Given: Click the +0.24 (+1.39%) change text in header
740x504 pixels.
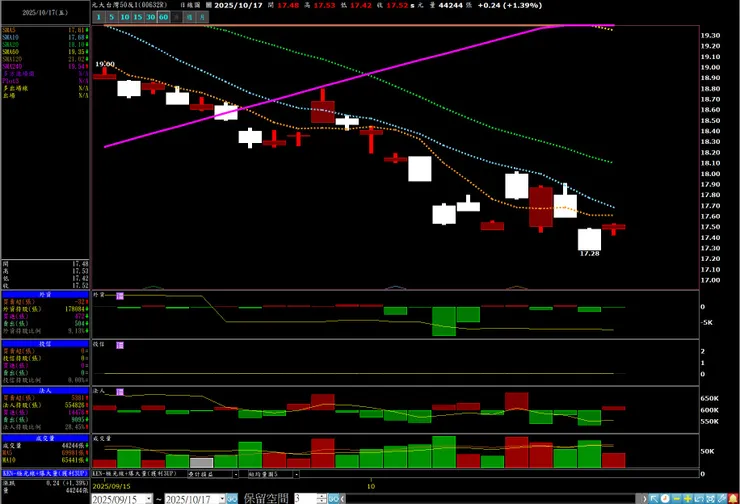Looking at the screenshot, I should [510, 6].
